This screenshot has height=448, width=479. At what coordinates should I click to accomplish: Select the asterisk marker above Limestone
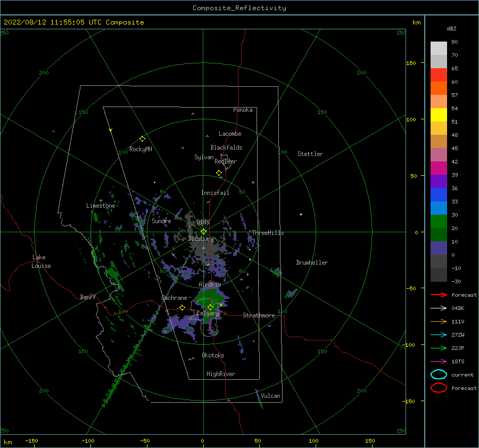tap(101, 201)
